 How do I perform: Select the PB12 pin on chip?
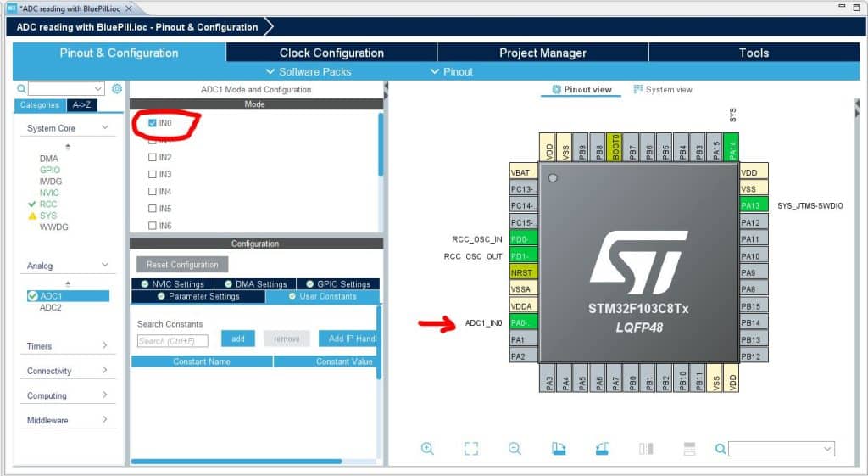(x=754, y=356)
